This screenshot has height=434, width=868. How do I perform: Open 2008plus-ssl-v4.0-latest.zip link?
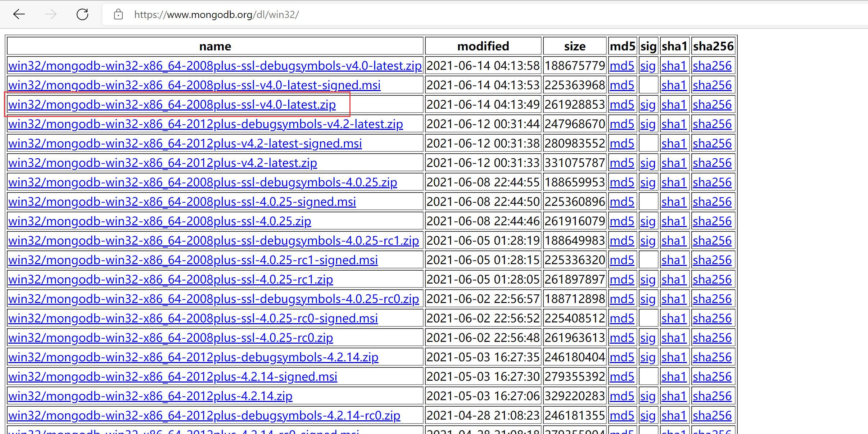(172, 105)
